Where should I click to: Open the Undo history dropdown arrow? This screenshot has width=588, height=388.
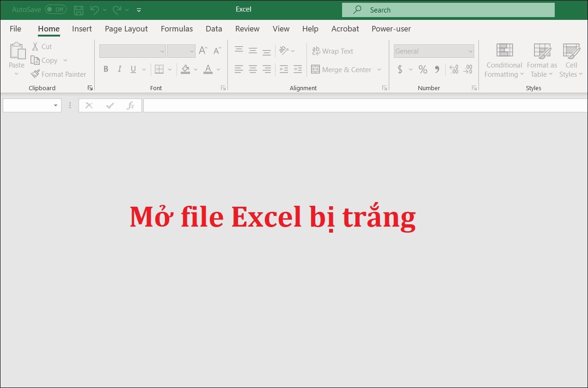(x=105, y=9)
